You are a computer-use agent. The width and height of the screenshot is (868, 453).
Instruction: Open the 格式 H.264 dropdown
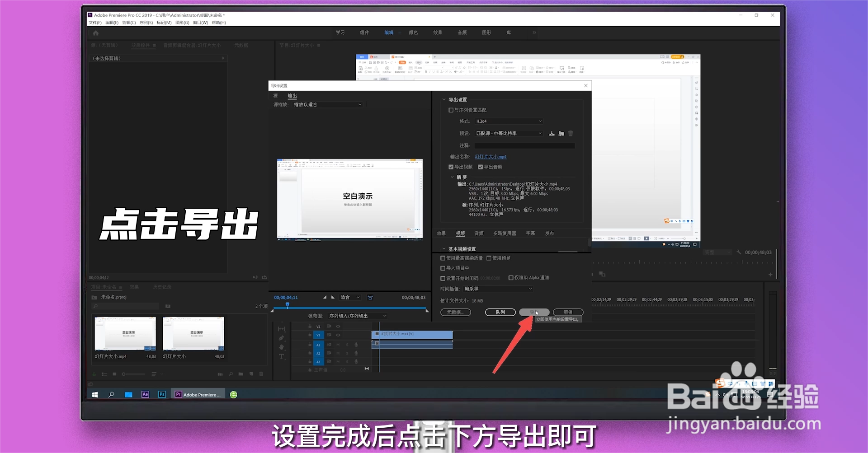pyautogui.click(x=509, y=121)
